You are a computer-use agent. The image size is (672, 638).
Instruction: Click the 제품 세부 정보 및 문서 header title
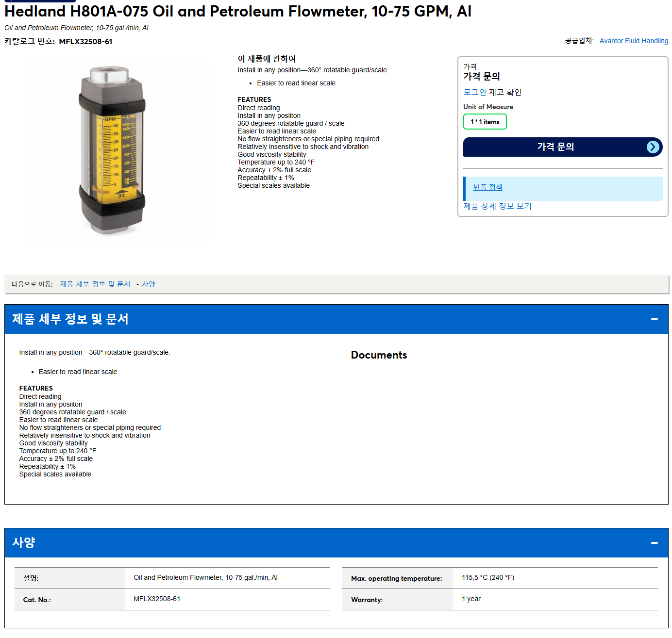click(x=70, y=319)
